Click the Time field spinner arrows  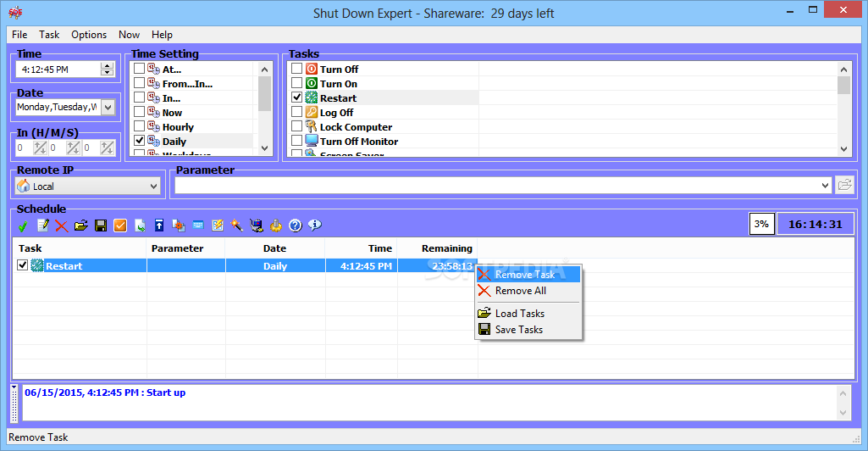pos(107,70)
